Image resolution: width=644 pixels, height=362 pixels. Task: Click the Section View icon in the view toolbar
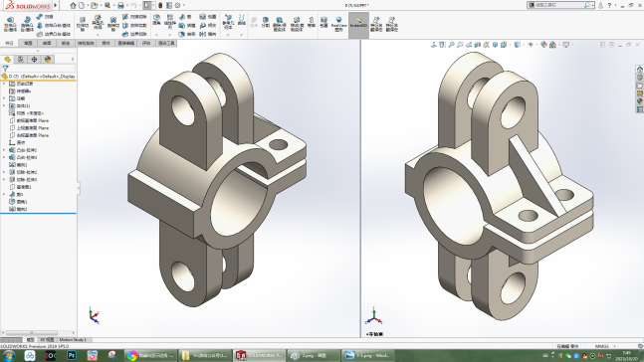tap(477, 45)
